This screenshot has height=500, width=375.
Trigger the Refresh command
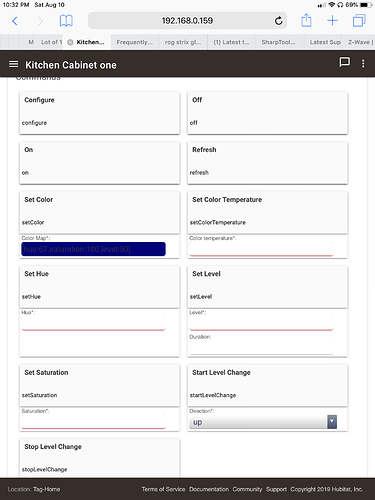point(268,163)
